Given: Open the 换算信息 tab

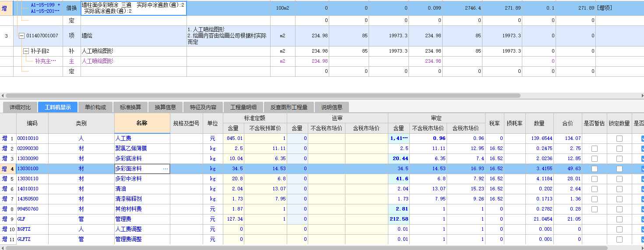Looking at the screenshot, I should pyautogui.click(x=165, y=107).
